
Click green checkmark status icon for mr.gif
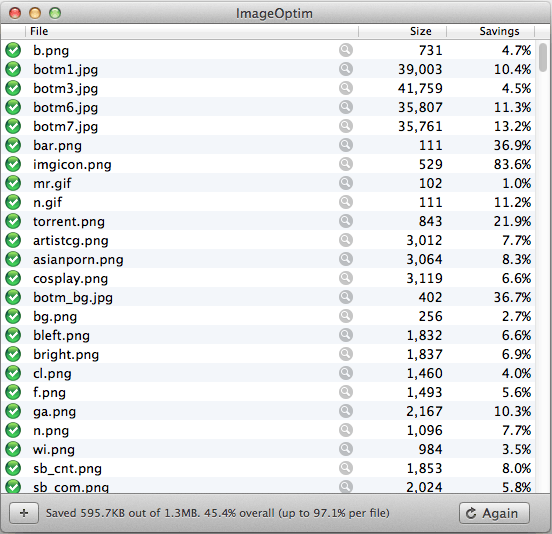pos(13,183)
